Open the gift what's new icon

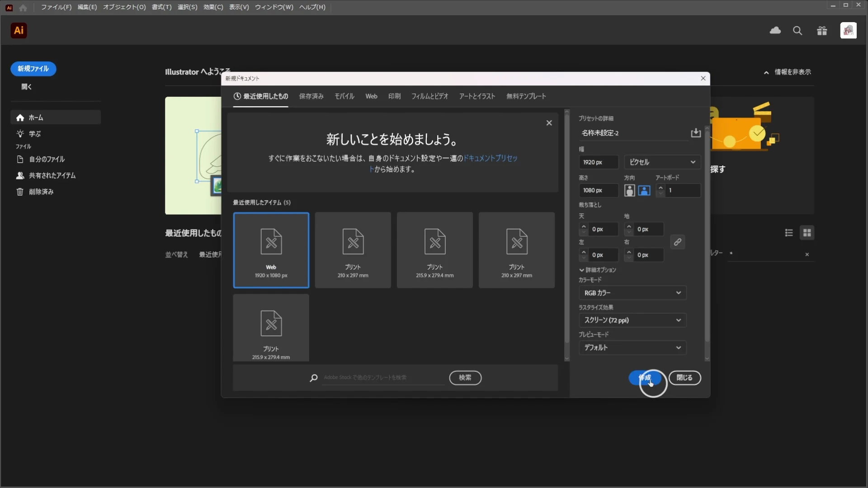pyautogui.click(x=822, y=31)
